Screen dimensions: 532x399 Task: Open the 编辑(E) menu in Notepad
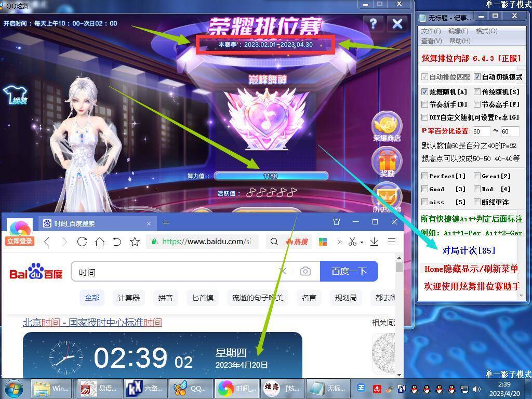point(458,31)
